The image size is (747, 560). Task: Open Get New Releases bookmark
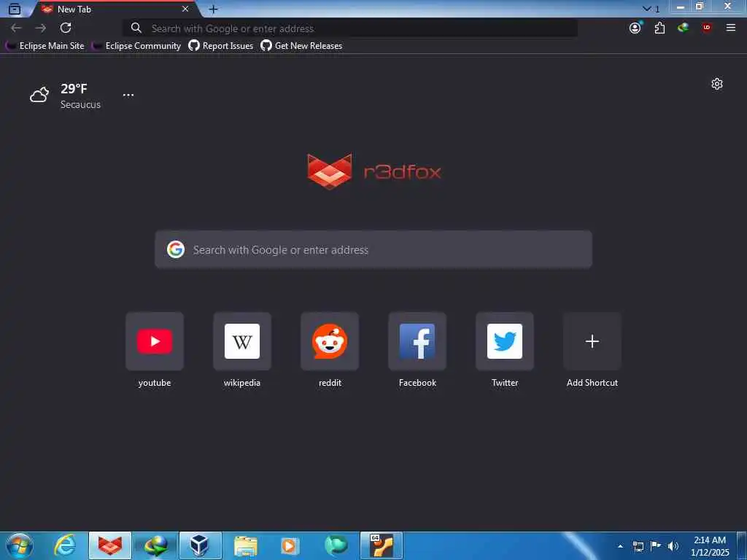click(x=301, y=46)
